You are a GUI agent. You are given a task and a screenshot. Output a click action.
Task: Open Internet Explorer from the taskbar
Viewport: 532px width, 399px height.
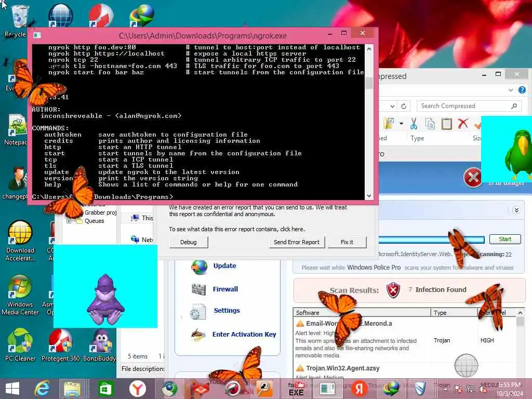tap(42, 389)
